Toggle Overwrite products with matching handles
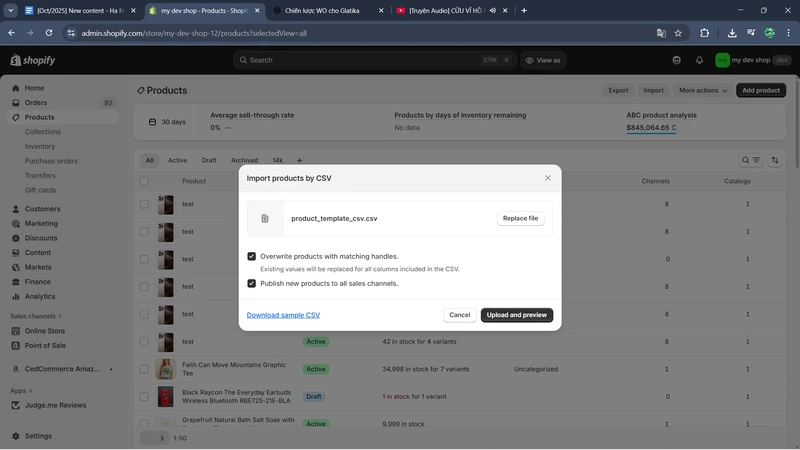 point(252,256)
